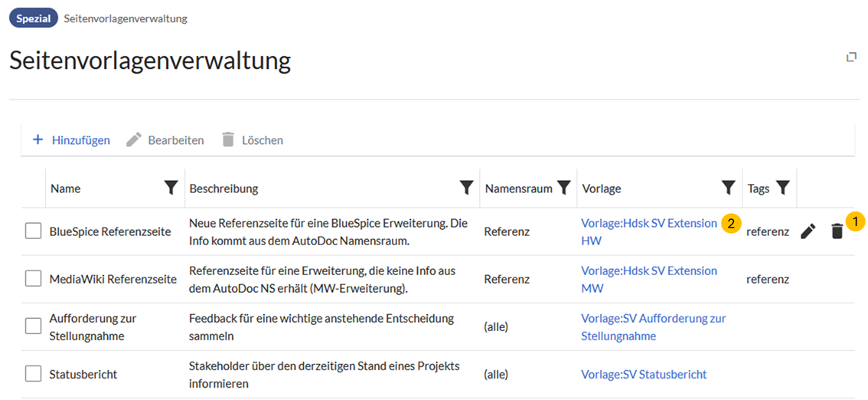Click the fullscreen expand icon beside page title
The image size is (868, 400).
[851, 57]
